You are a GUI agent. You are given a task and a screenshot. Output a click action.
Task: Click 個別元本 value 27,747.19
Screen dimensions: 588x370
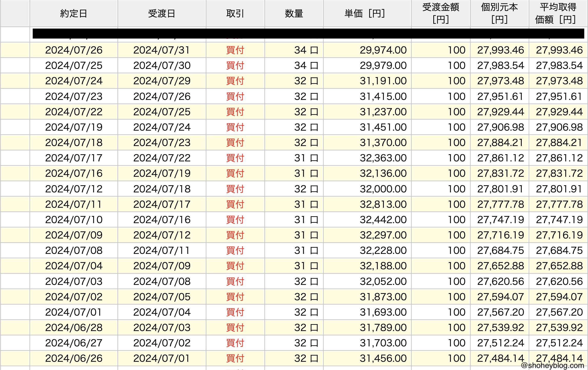[x=501, y=220]
